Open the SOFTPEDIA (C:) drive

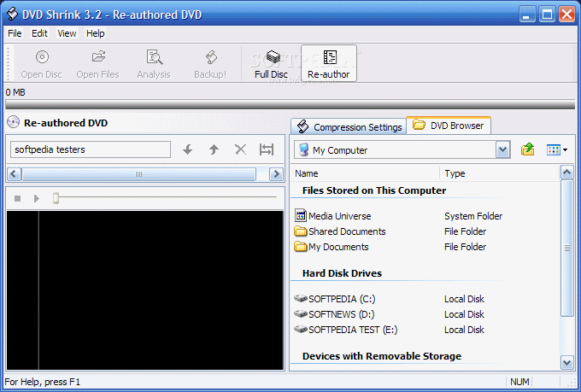(x=341, y=299)
